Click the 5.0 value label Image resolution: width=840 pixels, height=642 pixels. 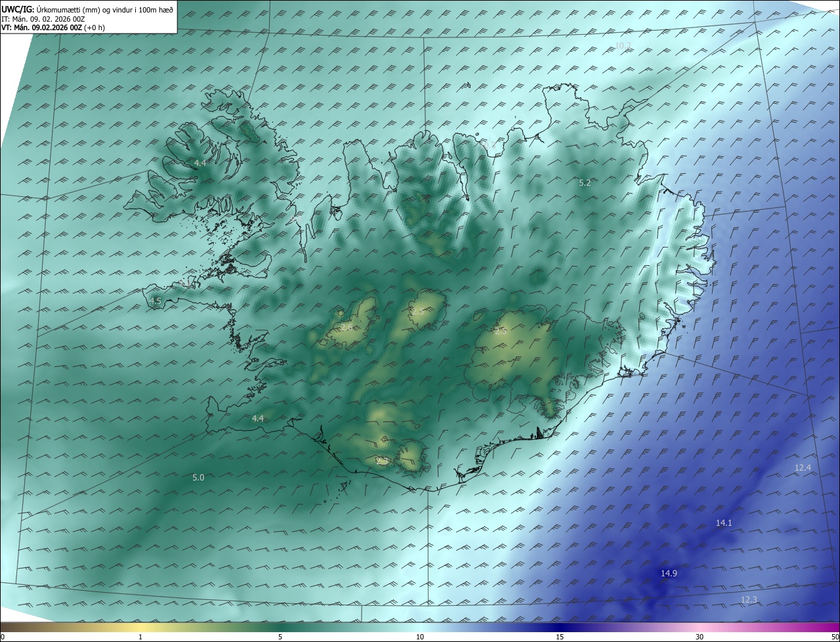[198, 478]
